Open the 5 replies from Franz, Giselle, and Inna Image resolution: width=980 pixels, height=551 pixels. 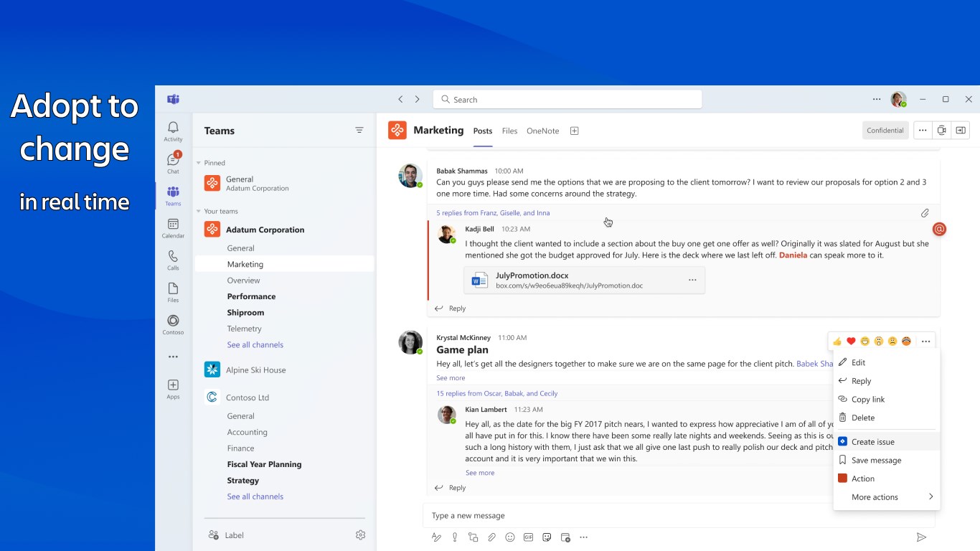(493, 213)
